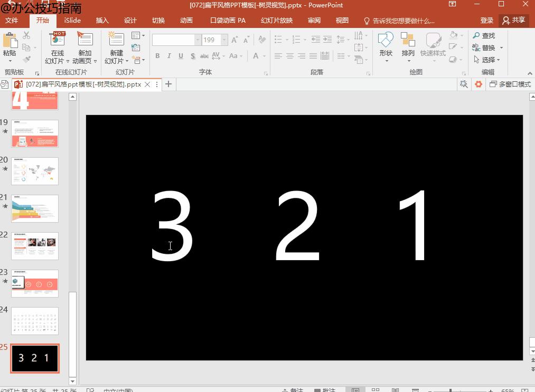Open the Shapes (形状) gallery
This screenshot has width=535, height=392.
pos(386,41)
